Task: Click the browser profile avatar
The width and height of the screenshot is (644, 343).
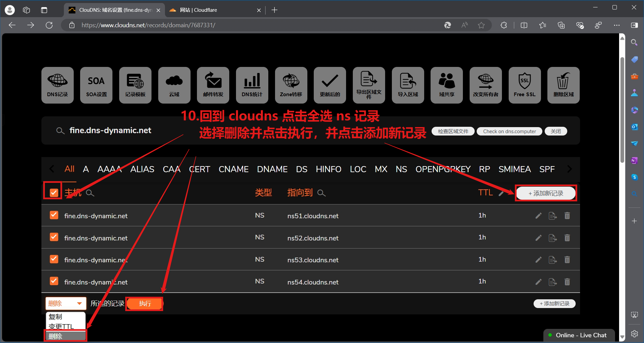Action: [10, 10]
